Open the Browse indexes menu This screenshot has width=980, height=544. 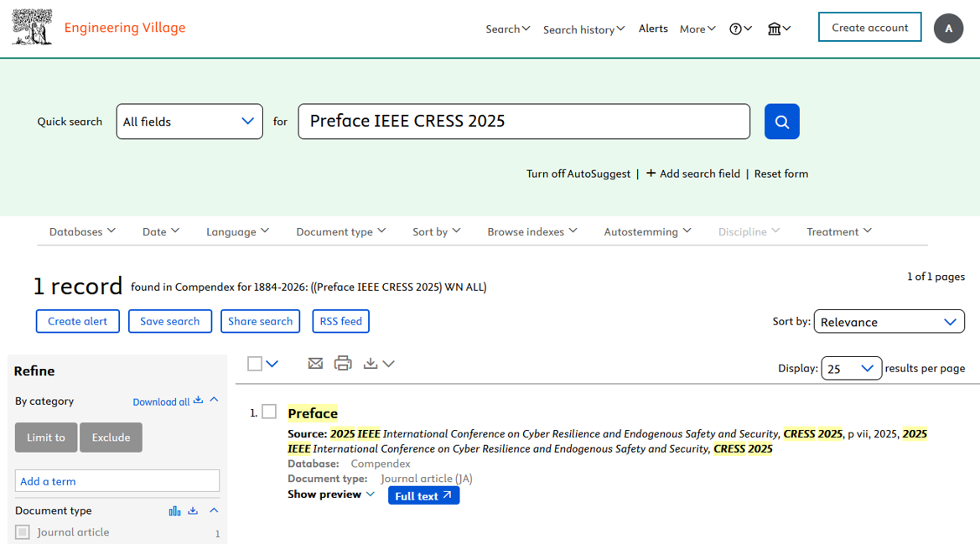531,231
